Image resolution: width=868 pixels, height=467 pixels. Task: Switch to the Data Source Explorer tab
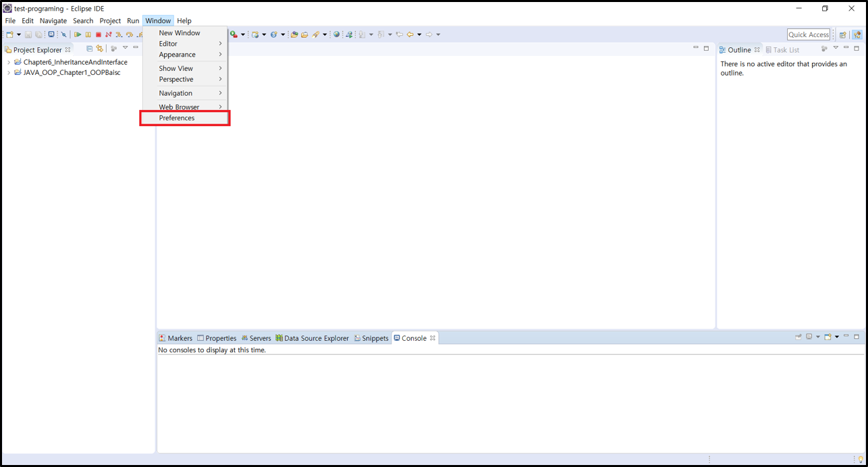[312, 338]
